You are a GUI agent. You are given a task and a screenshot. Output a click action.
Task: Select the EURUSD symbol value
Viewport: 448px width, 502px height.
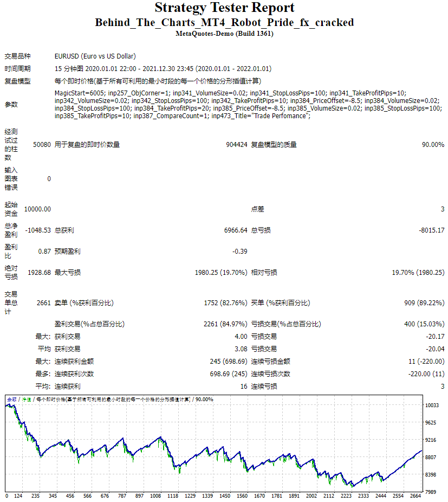95,56
